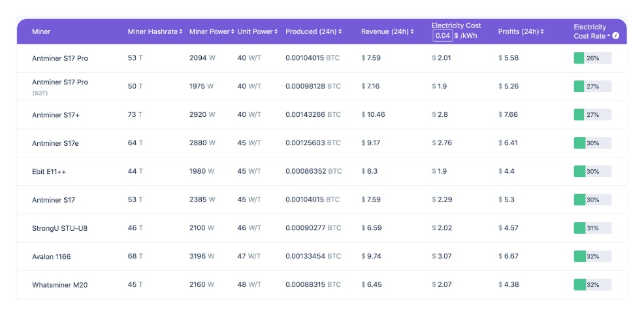Select the 48 W/T unit power value
The width and height of the screenshot is (644, 319).
250,284
